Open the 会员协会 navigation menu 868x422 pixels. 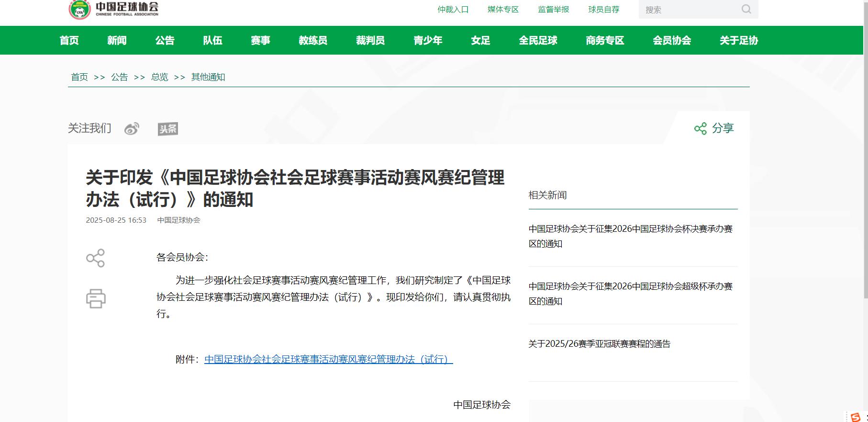(x=672, y=40)
